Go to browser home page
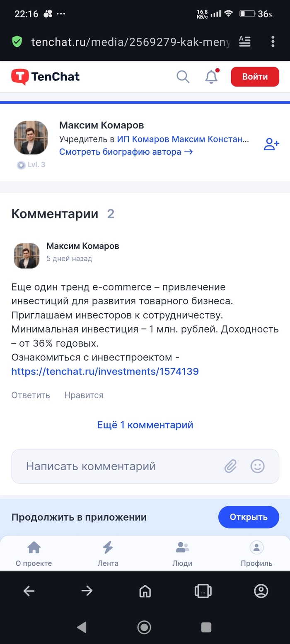This screenshot has width=290, height=644. (x=145, y=591)
